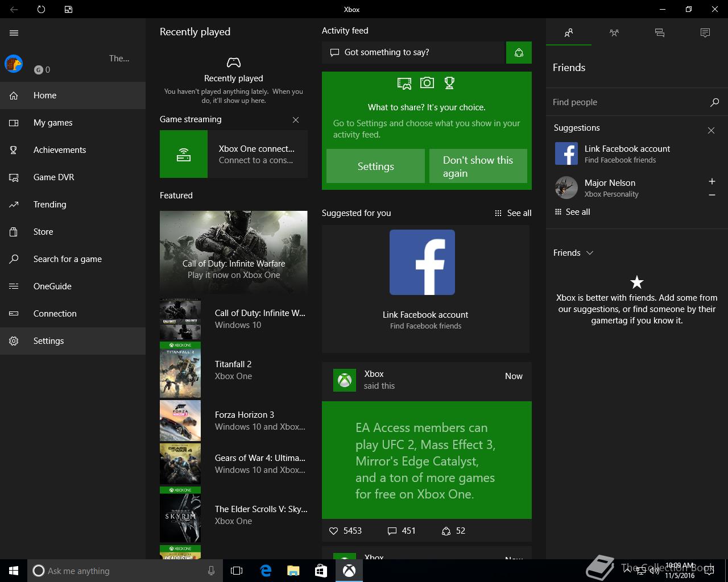This screenshot has height=582, width=728.
Task: Open File Explorer from taskbar
Action: tap(293, 571)
